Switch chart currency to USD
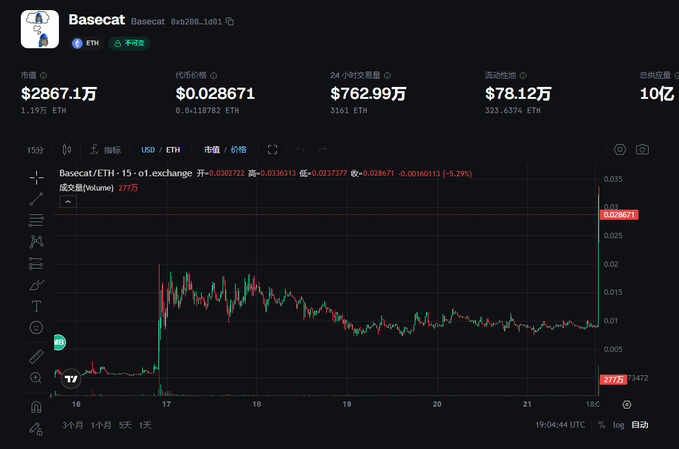The image size is (679, 449). [148, 150]
